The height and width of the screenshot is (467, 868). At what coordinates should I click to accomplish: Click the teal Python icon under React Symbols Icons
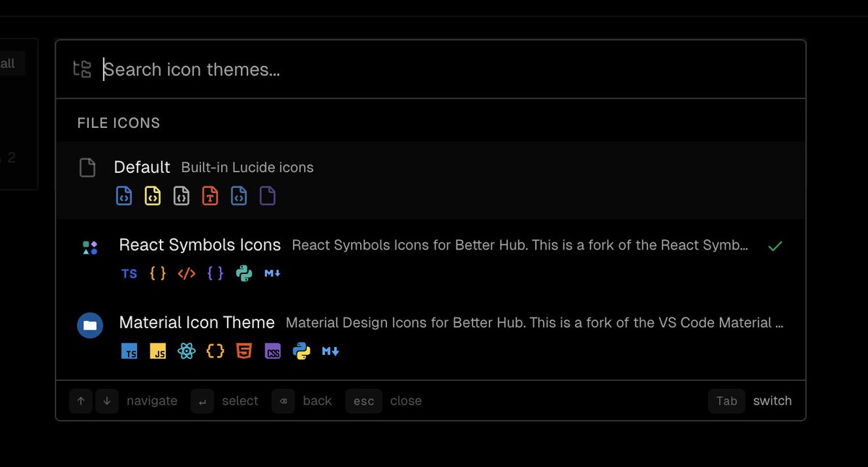pyautogui.click(x=244, y=273)
